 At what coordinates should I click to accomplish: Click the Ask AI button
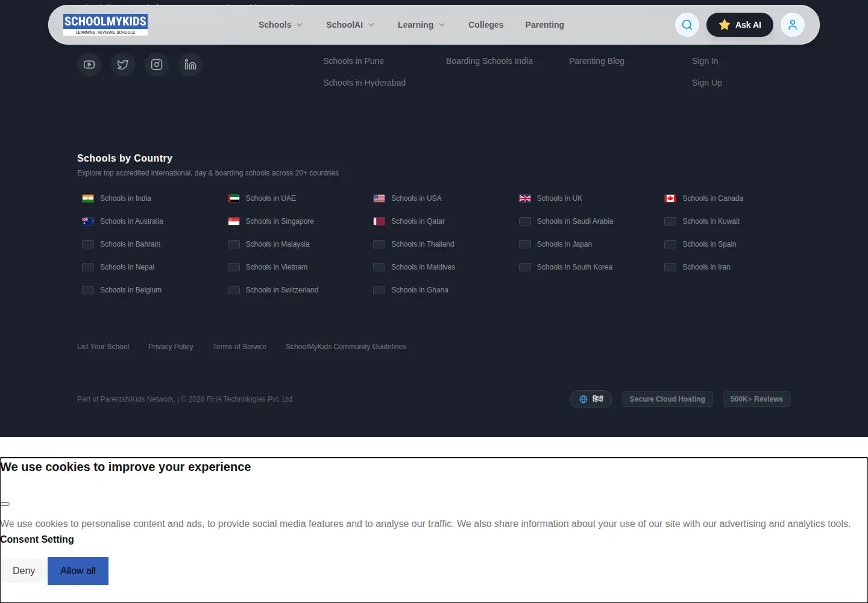point(740,25)
